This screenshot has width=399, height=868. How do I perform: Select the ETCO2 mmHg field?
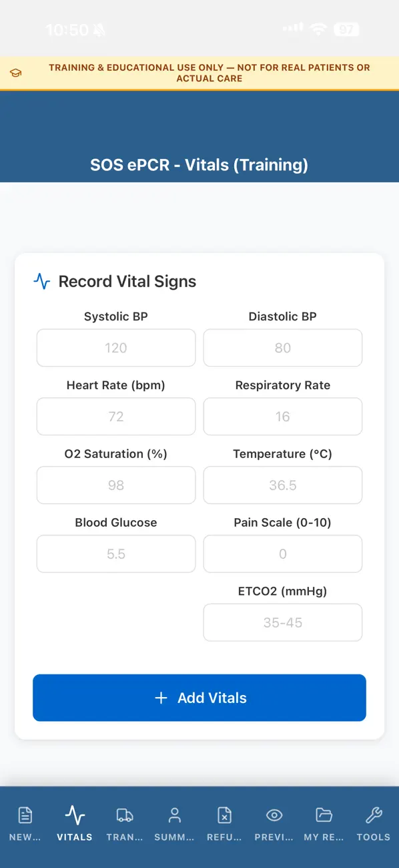(282, 622)
